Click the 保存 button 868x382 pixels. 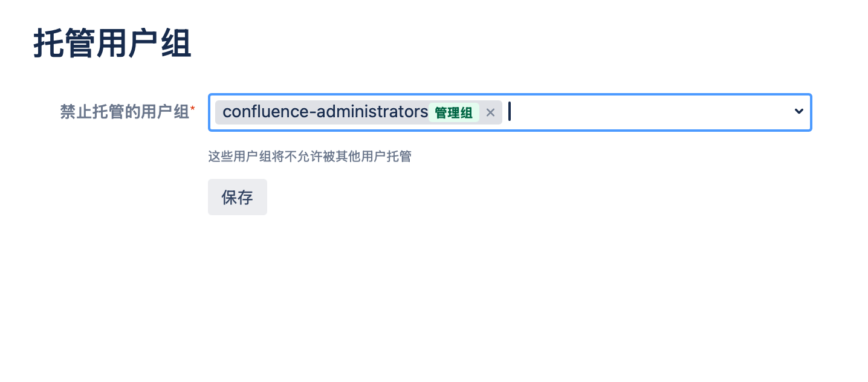[x=237, y=197]
